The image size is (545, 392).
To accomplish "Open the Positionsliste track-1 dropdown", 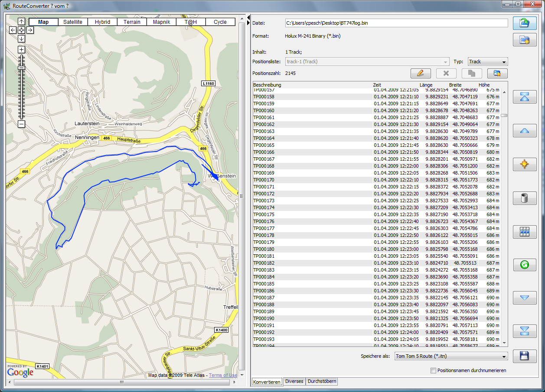I will coord(367,62).
